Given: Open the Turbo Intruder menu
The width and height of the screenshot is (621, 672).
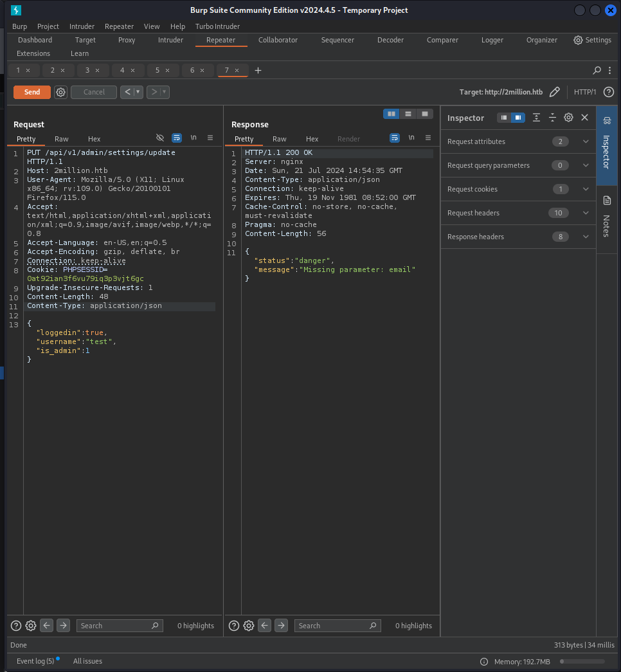Looking at the screenshot, I should click(217, 26).
